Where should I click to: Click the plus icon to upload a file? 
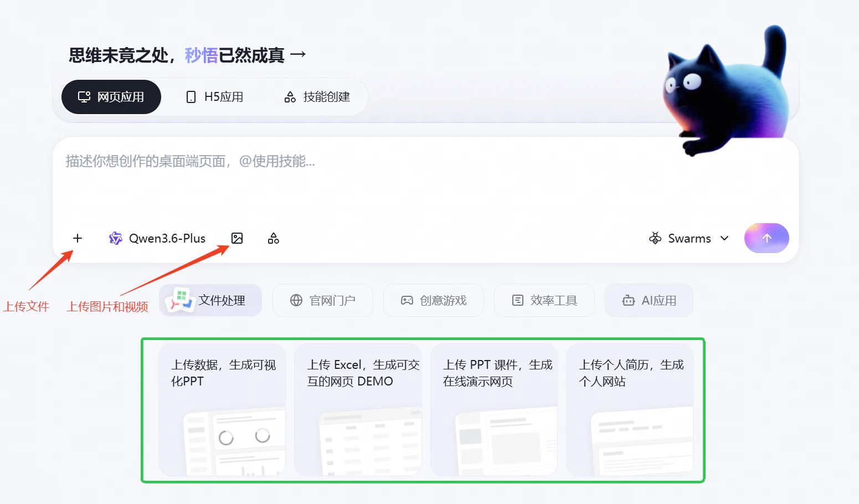point(78,238)
